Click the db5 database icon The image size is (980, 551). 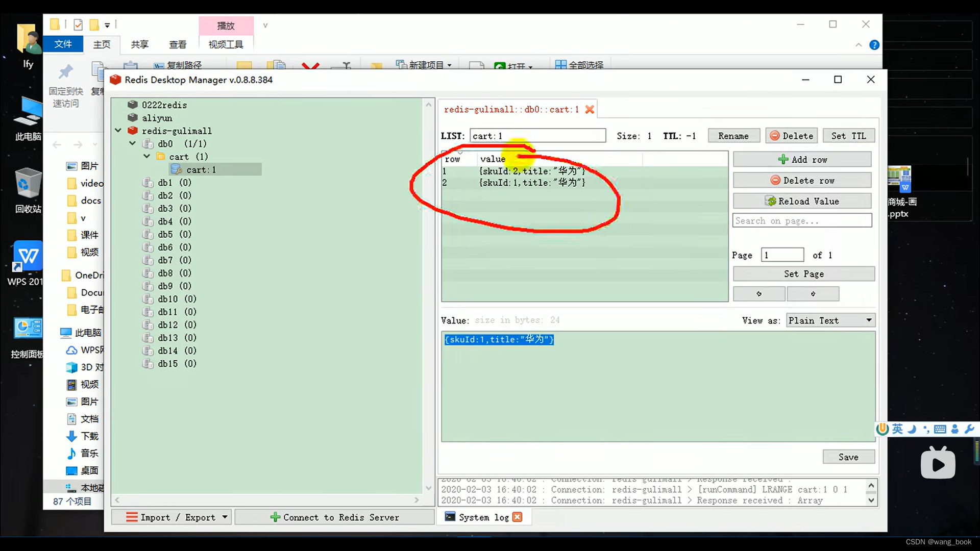[x=148, y=234]
